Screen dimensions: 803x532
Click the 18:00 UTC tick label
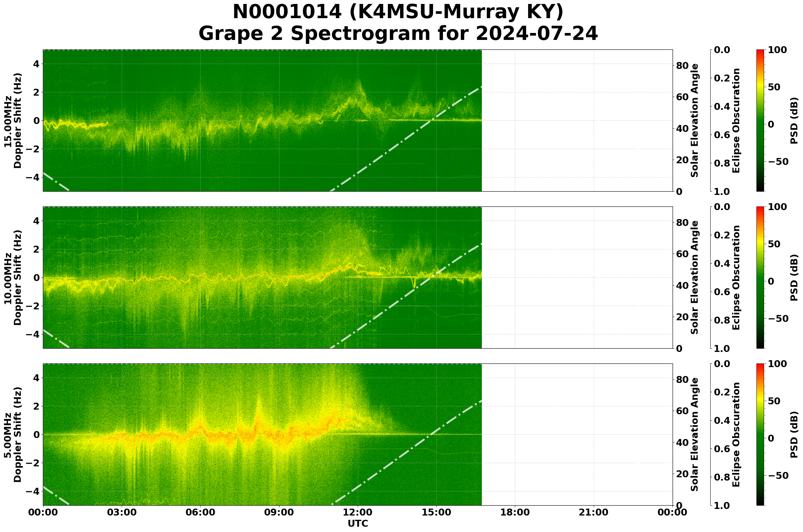(515, 512)
